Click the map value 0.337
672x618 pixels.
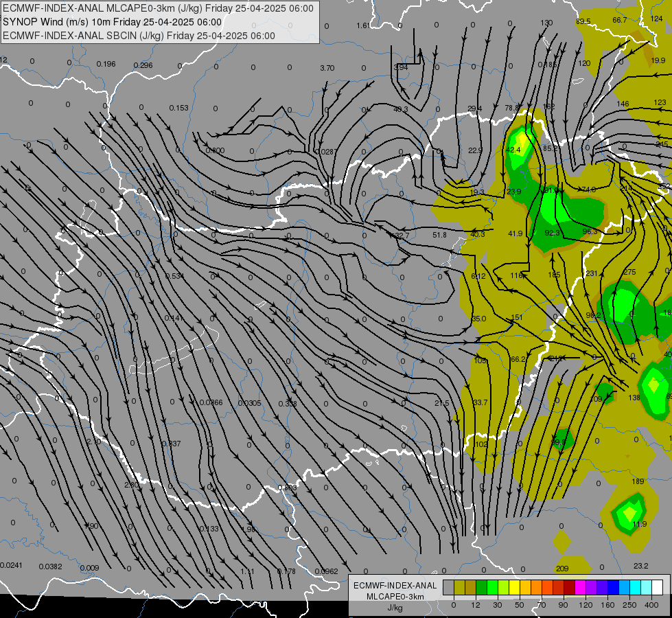172,444
